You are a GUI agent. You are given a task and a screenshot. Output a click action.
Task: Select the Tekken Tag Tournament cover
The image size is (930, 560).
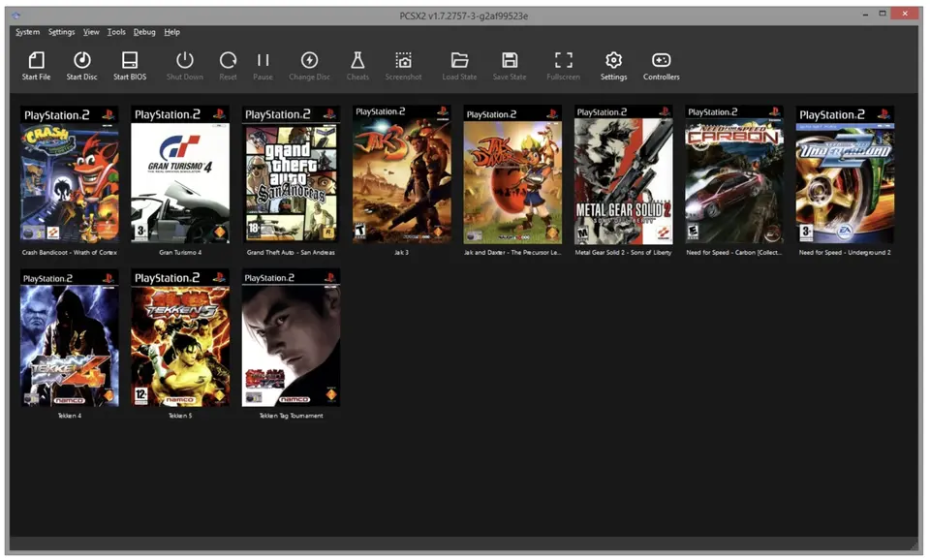(x=291, y=338)
